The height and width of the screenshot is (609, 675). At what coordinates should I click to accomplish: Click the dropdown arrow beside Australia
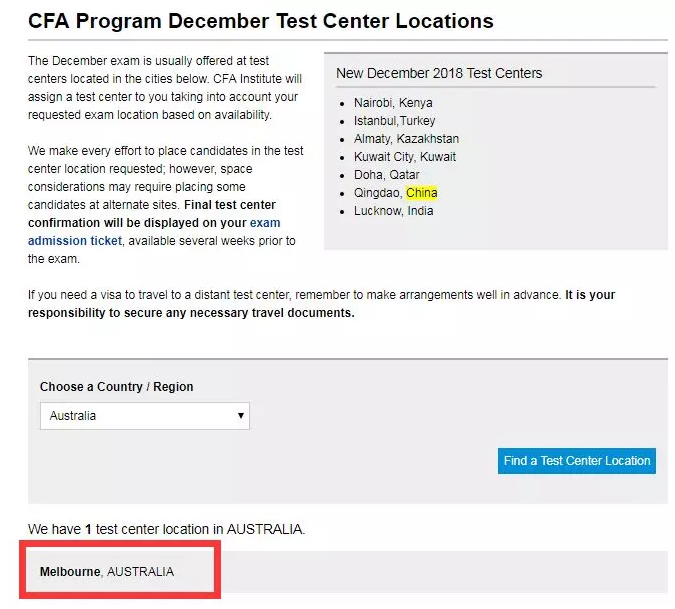241,416
